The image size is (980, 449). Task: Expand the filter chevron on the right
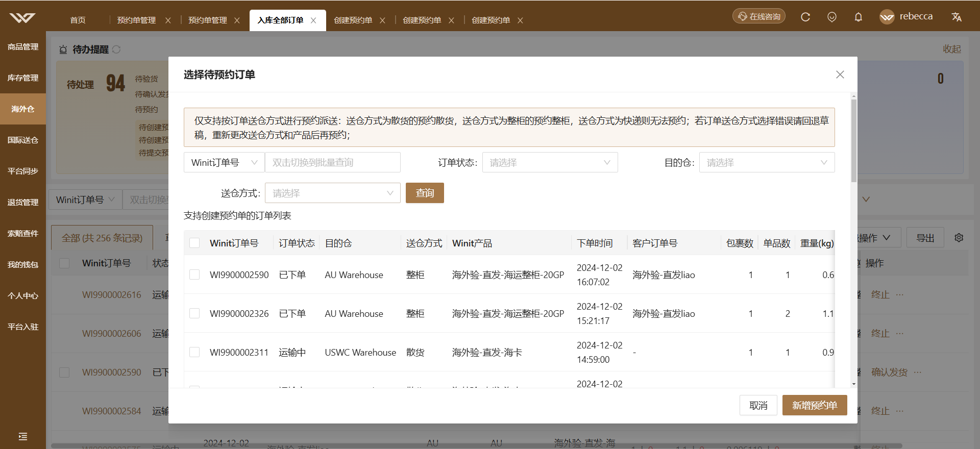coord(866,199)
